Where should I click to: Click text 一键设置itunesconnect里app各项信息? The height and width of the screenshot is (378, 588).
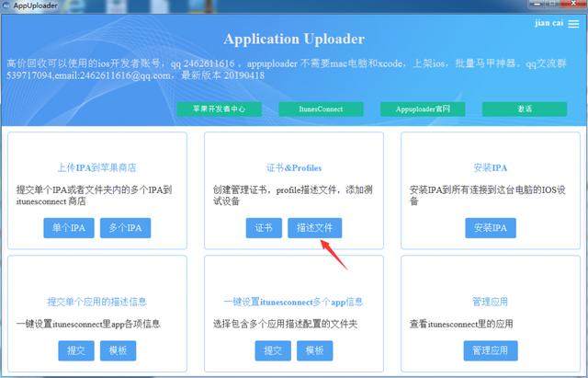(88, 324)
